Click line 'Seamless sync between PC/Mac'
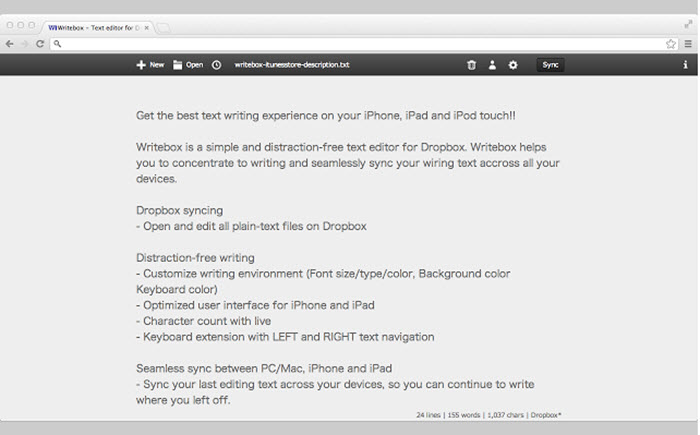This screenshot has width=700, height=435. 264,368
